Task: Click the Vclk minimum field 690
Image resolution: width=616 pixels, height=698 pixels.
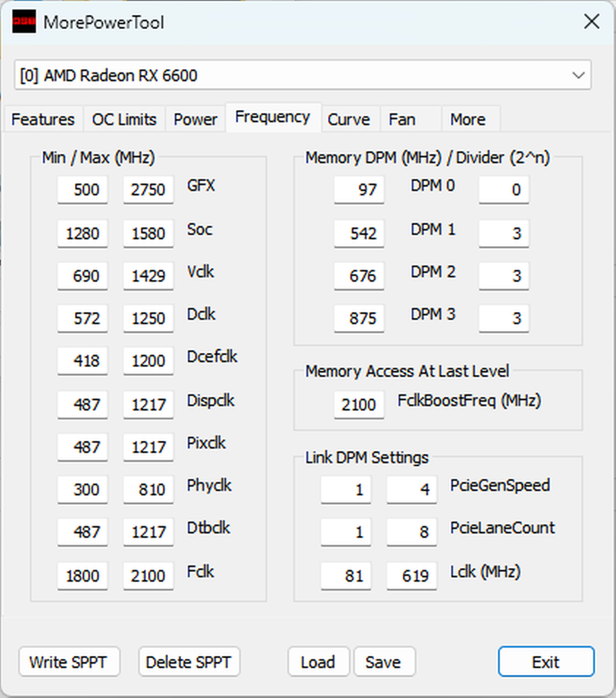Action: (x=82, y=276)
